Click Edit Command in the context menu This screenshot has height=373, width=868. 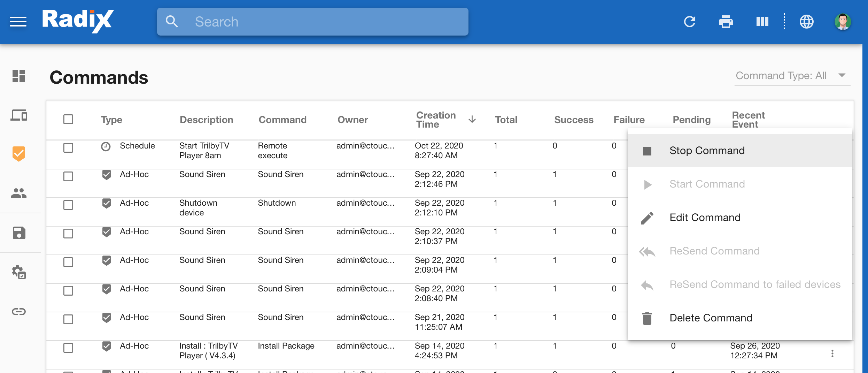point(705,218)
